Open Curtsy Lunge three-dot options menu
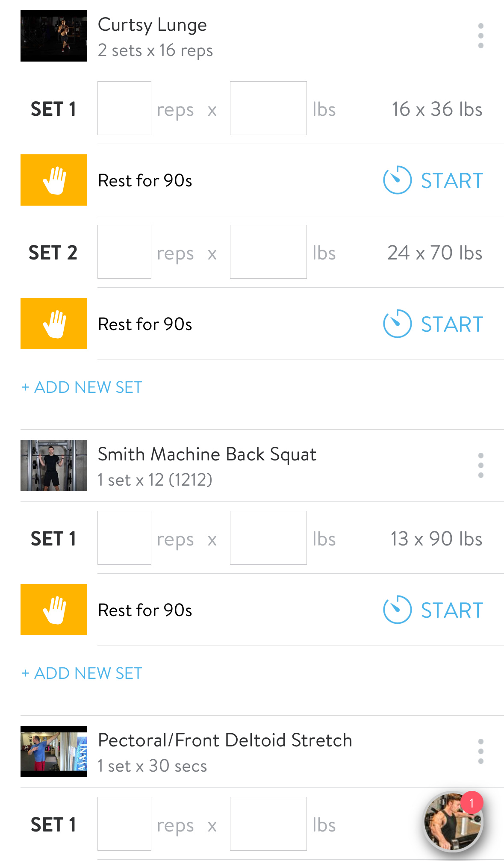 tap(480, 36)
